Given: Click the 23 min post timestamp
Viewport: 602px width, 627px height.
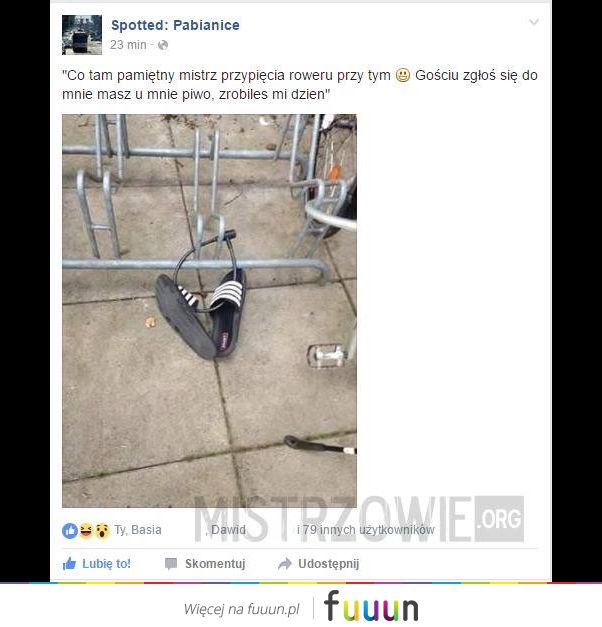Looking at the screenshot, I should click(128, 45).
